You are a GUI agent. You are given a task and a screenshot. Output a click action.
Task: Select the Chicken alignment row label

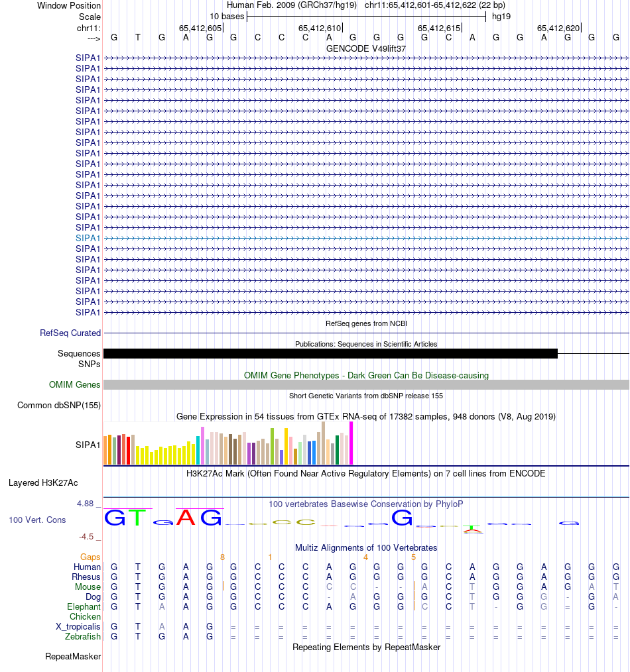click(x=86, y=617)
